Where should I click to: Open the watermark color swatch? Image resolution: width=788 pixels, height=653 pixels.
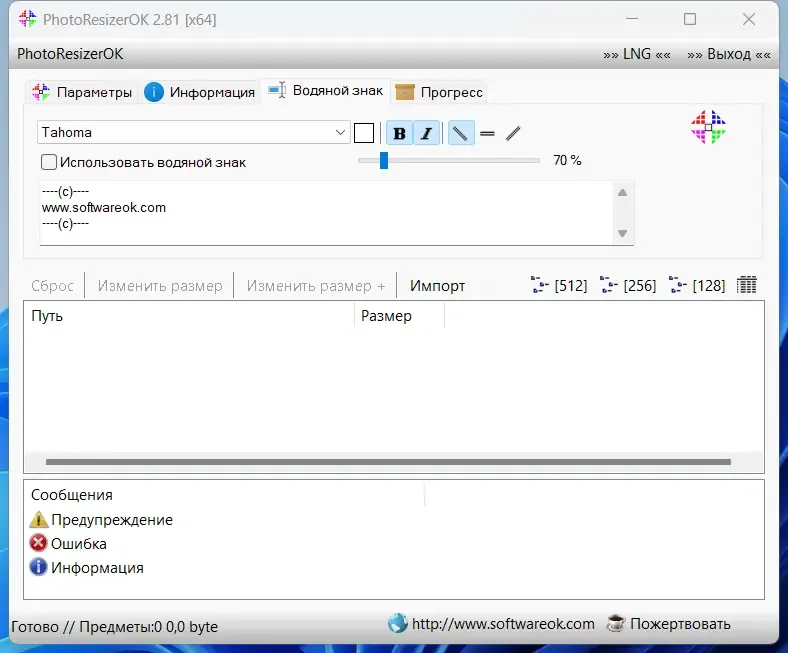click(x=364, y=133)
